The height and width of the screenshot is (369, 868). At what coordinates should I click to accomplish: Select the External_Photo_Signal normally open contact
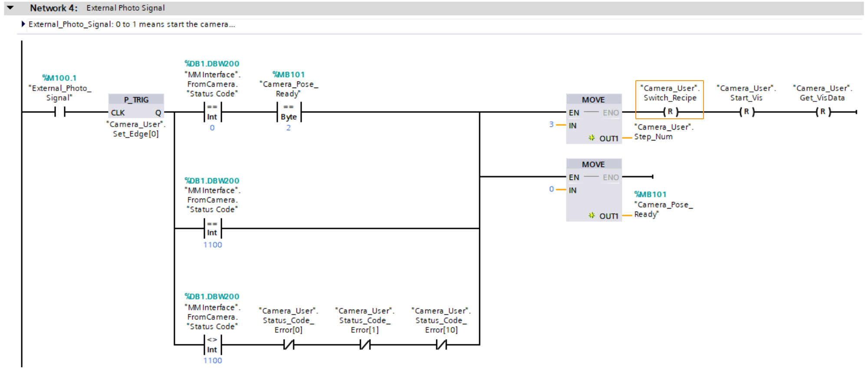coord(60,112)
